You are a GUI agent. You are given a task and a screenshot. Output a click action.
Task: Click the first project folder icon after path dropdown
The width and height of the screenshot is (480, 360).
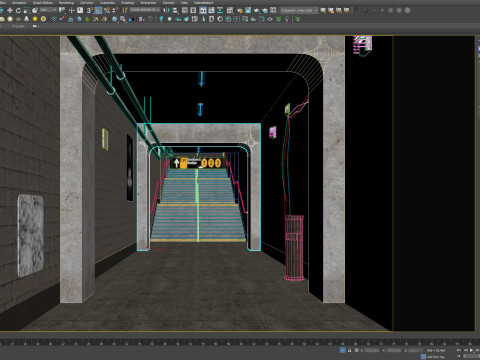[323, 10]
